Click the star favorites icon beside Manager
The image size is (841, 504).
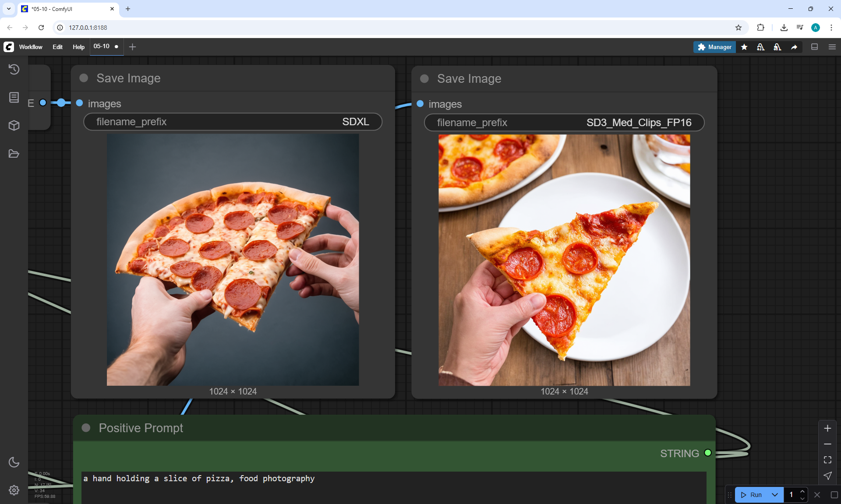point(744,47)
